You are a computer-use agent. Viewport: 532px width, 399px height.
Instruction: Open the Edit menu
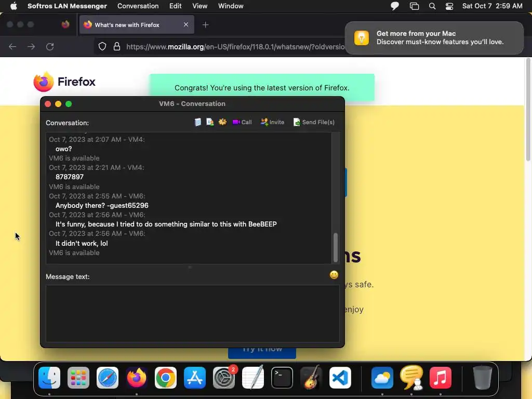point(176,6)
